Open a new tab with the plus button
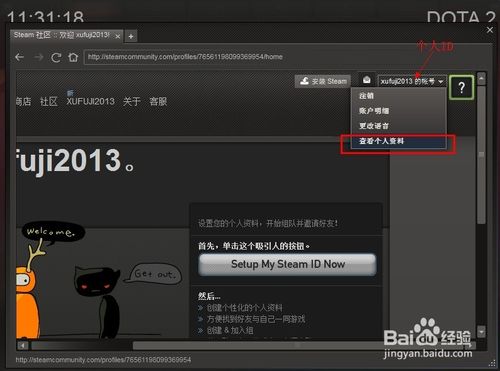500x371 pixels. (131, 36)
